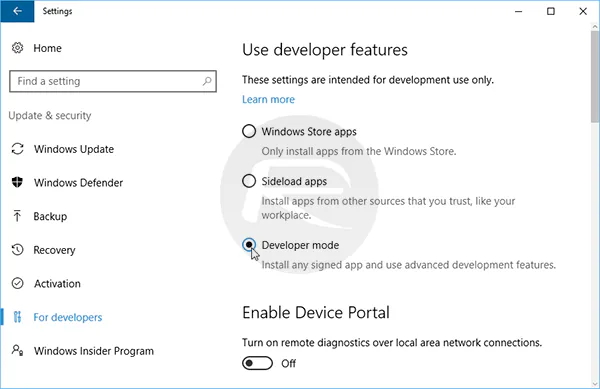600x389 pixels.
Task: Click the scrollbar down arrow
Action: click(595, 384)
